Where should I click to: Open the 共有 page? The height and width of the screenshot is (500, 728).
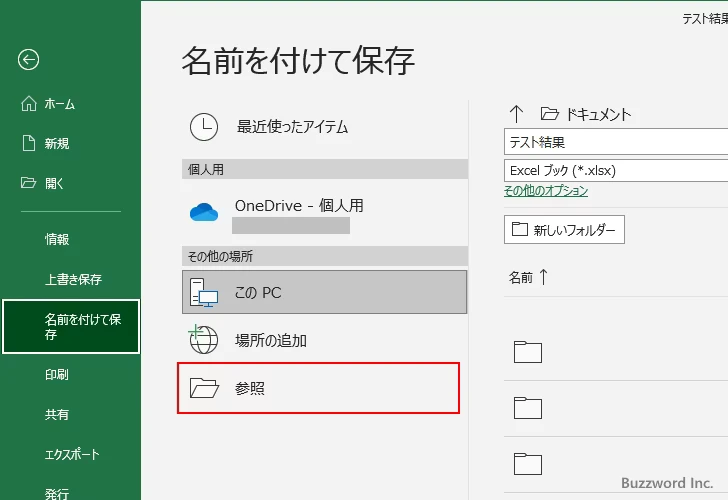pyautogui.click(x=57, y=414)
